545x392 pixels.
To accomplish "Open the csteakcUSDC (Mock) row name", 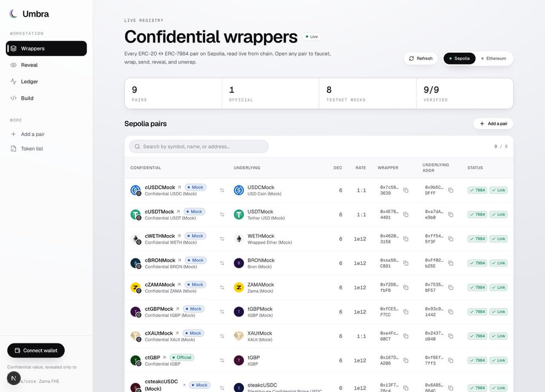I will 161,385.
